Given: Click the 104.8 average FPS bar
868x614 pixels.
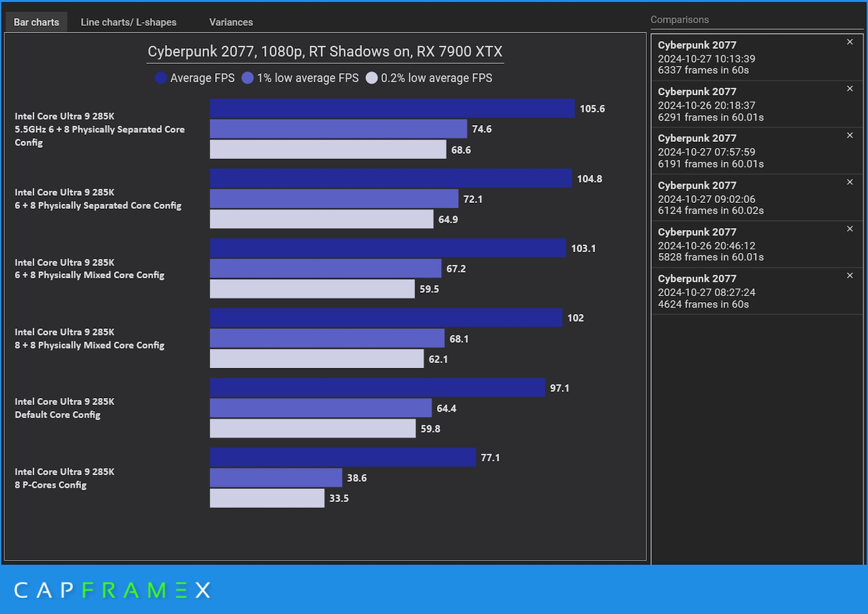Looking at the screenshot, I should (391, 178).
